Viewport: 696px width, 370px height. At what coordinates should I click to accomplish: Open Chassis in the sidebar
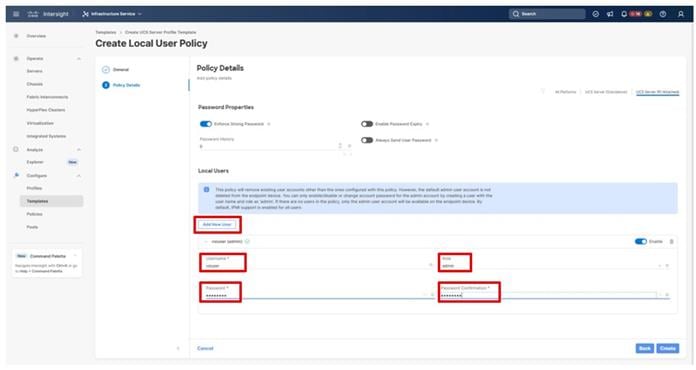[x=35, y=84]
